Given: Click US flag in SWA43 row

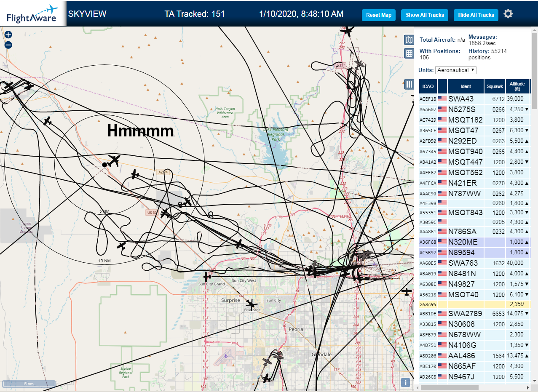Looking at the screenshot, I should coord(442,99).
